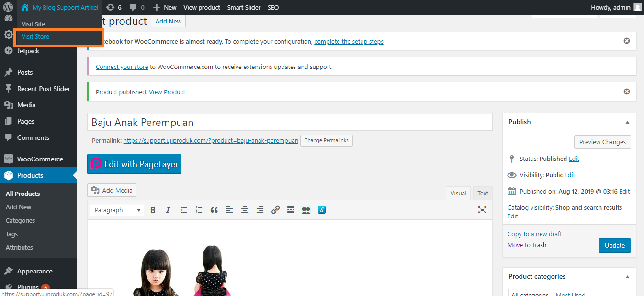Screen dimensions: 644x296
Task: Dismiss the Facebook for WooCommerce notice
Action: click(x=627, y=41)
